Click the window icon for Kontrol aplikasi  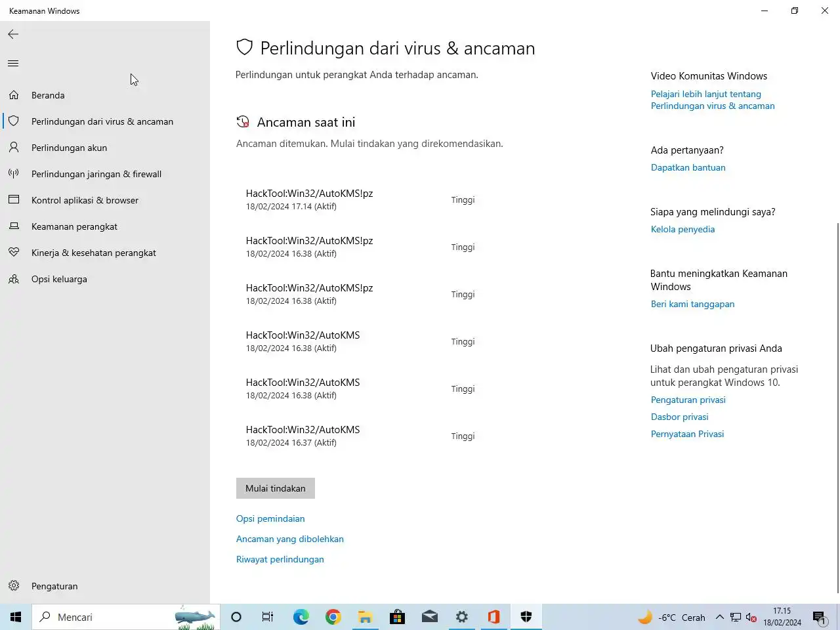click(14, 200)
